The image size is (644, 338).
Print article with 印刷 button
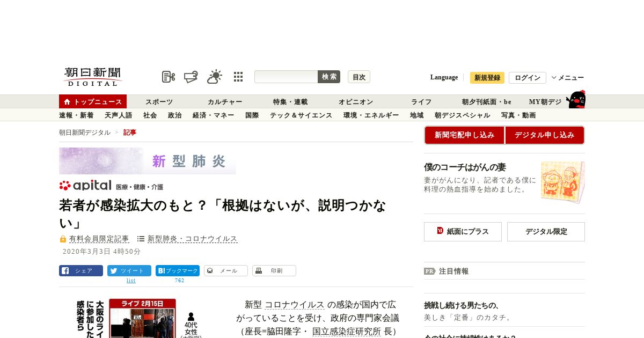[274, 271]
